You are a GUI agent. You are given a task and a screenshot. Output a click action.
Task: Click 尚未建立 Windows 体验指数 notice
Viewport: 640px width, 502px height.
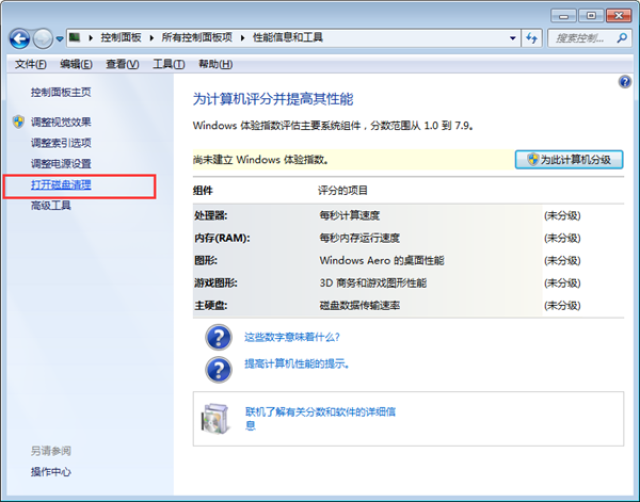pos(261,160)
